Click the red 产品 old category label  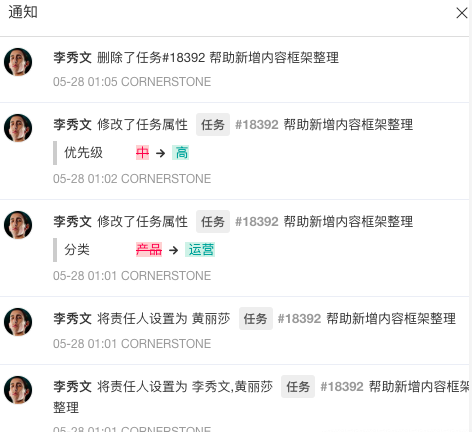tap(149, 250)
